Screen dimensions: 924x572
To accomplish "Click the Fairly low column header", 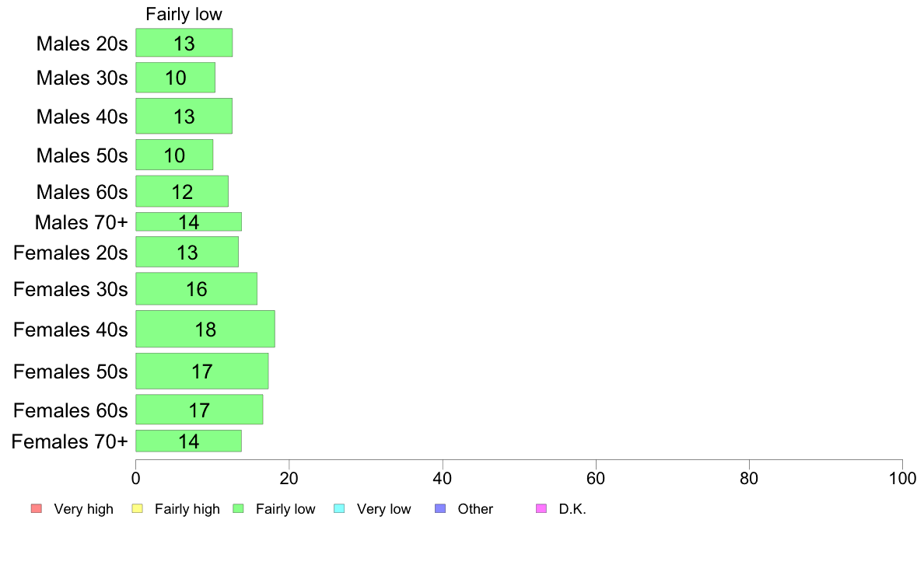I will point(184,14).
